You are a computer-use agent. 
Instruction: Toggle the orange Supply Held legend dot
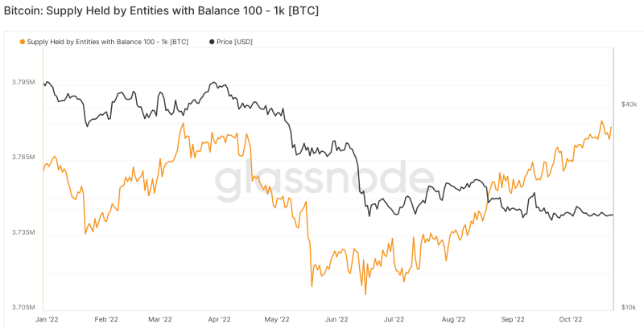(x=23, y=42)
